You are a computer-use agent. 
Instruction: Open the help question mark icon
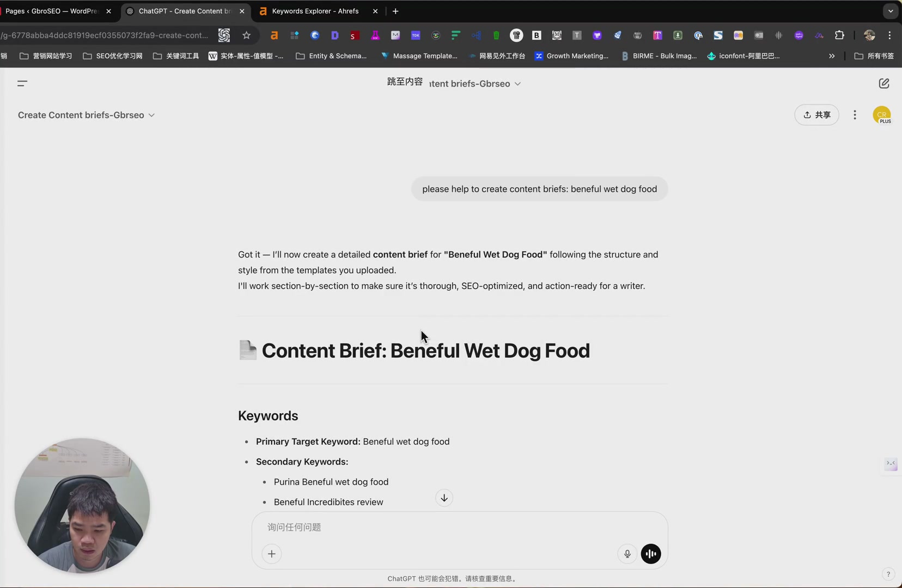coord(888,574)
